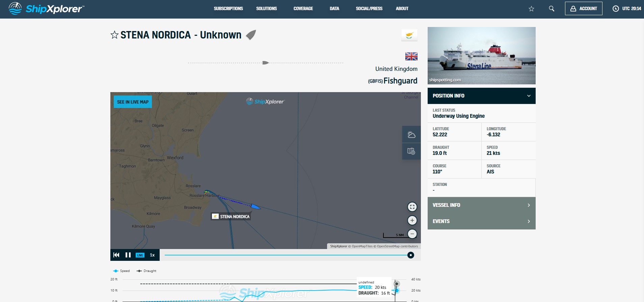Click SEE IN LIVE MAP button
This screenshot has height=302, width=644.
[x=133, y=102]
